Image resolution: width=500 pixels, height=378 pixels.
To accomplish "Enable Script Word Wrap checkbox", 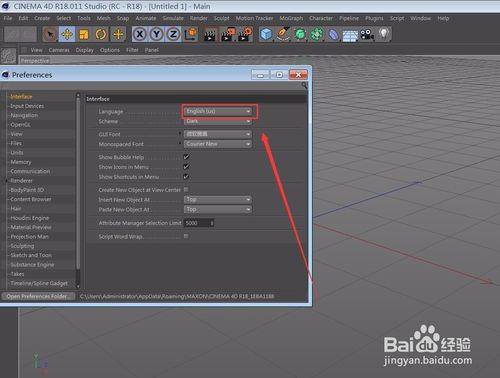I will (186, 236).
